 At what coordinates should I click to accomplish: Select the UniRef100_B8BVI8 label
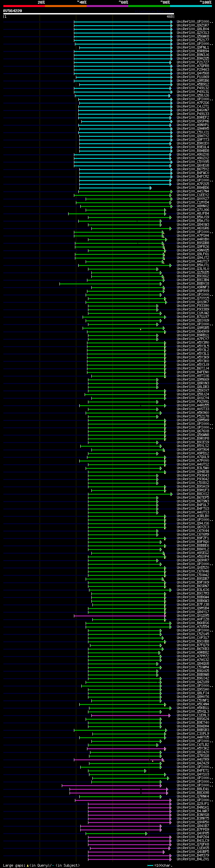click(193, 284)
